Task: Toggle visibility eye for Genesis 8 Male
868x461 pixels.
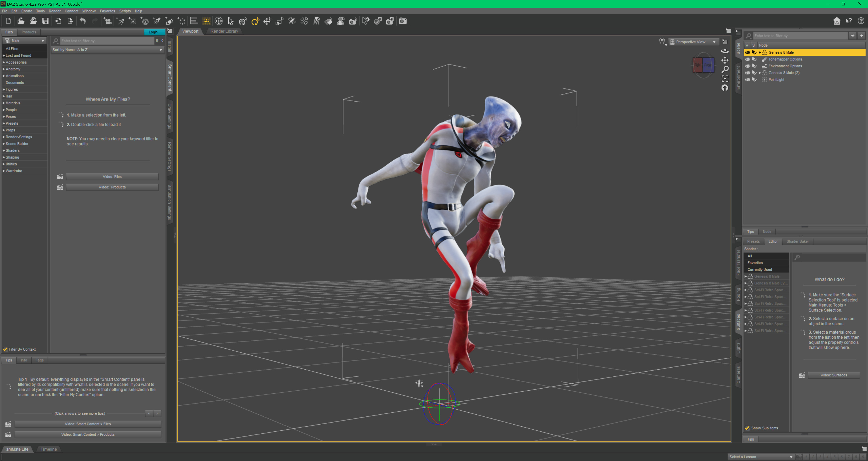Action: [x=747, y=52]
